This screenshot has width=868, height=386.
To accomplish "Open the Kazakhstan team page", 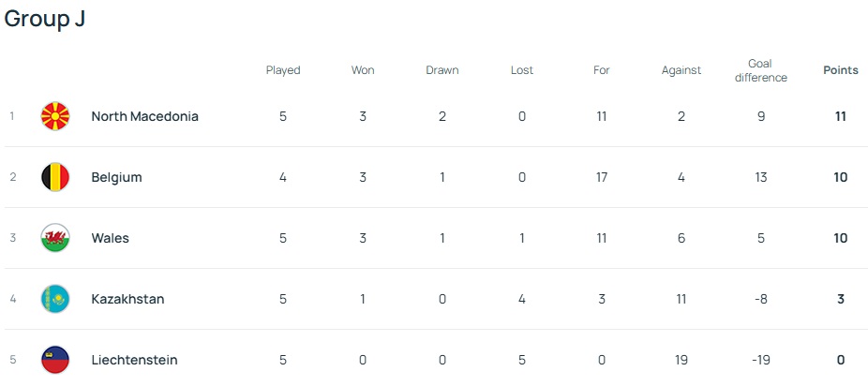I will (x=127, y=299).
